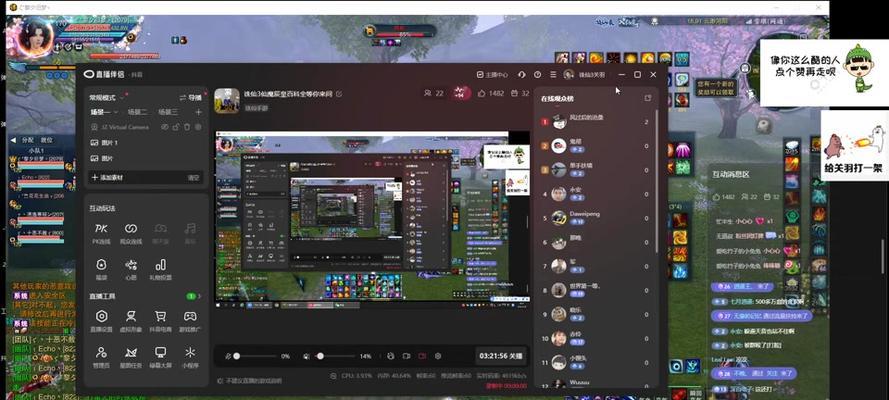Click the red recording icon in control bar
The height and width of the screenshot is (400, 889).
(422, 356)
